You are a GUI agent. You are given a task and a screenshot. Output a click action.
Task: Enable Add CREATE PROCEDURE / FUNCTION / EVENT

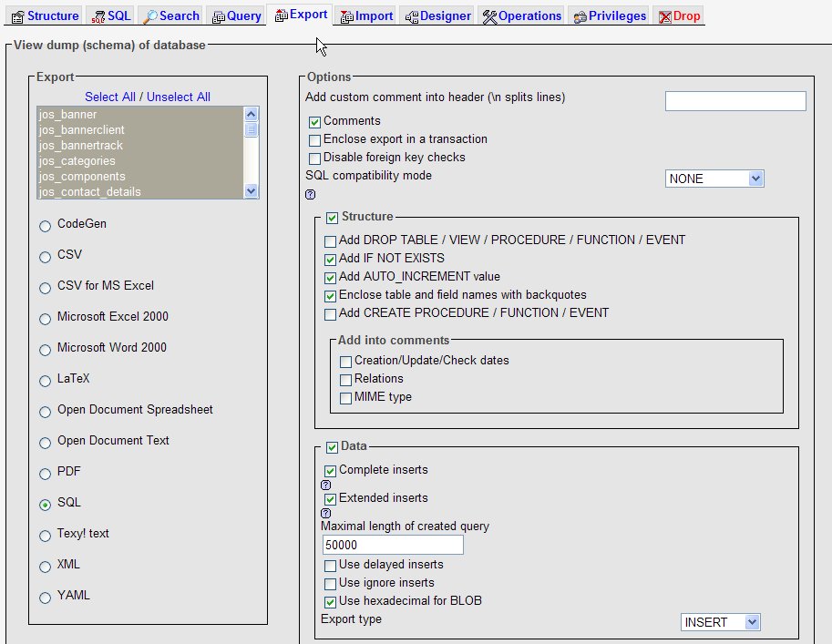tap(330, 314)
